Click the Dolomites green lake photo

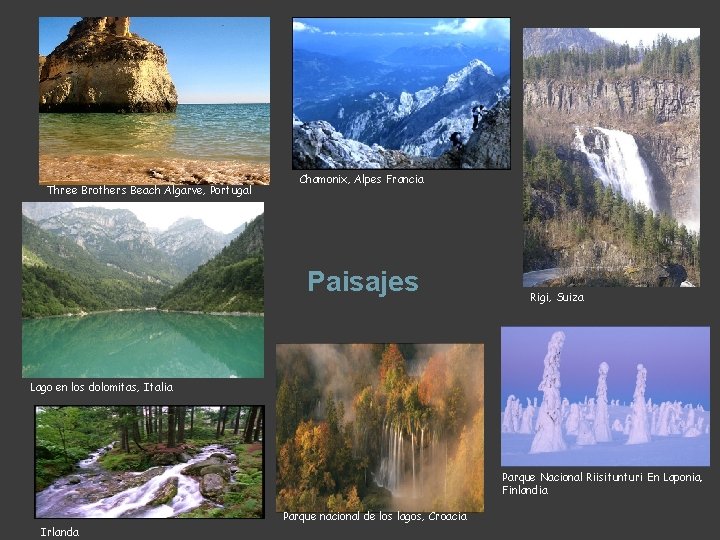tap(143, 290)
